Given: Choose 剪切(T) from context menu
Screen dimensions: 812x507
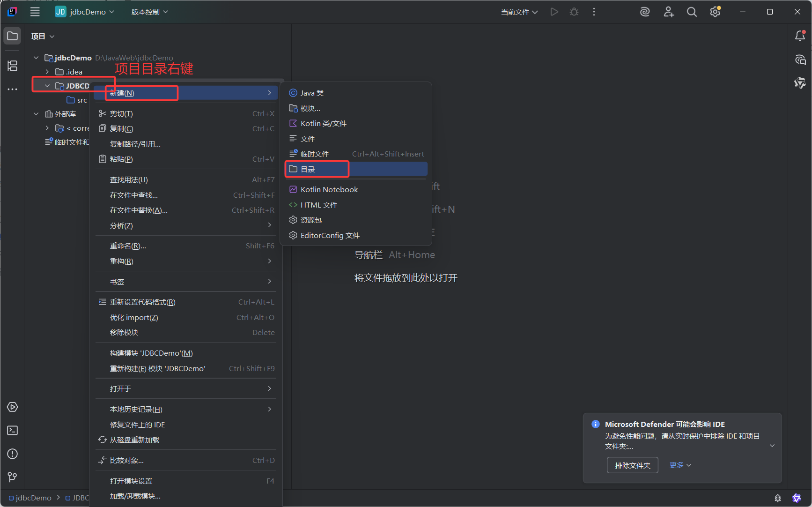Looking at the screenshot, I should point(185,113).
